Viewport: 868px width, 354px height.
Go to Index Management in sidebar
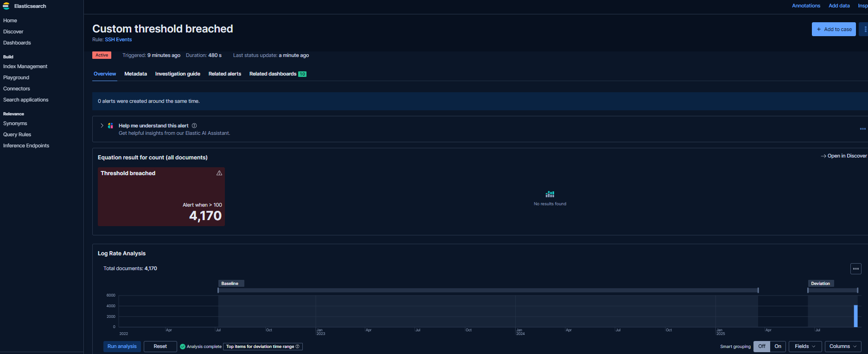[25, 67]
